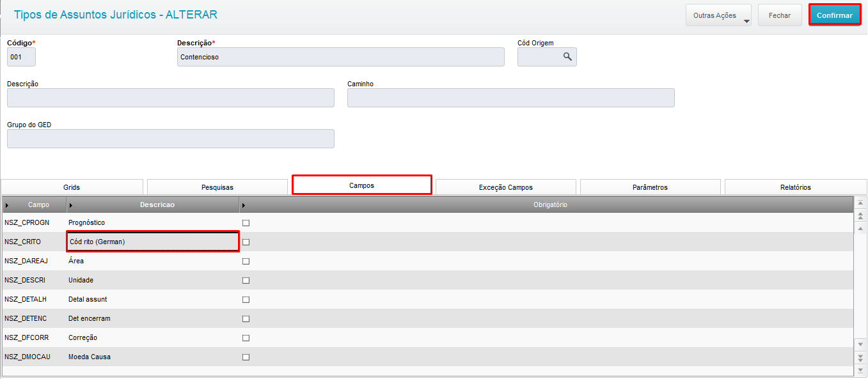The image size is (868, 379).
Task: Toggle Obrigatório checkbox in Unidade row
Action: tap(246, 281)
